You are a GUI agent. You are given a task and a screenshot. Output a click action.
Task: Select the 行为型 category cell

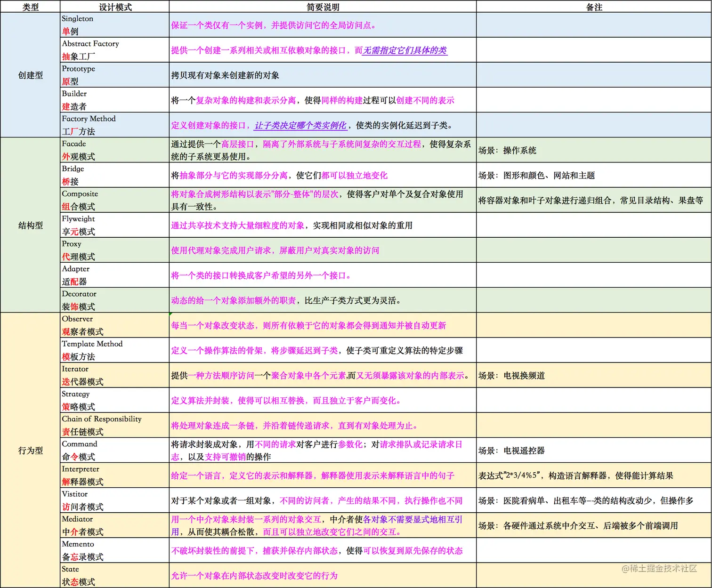tap(30, 451)
